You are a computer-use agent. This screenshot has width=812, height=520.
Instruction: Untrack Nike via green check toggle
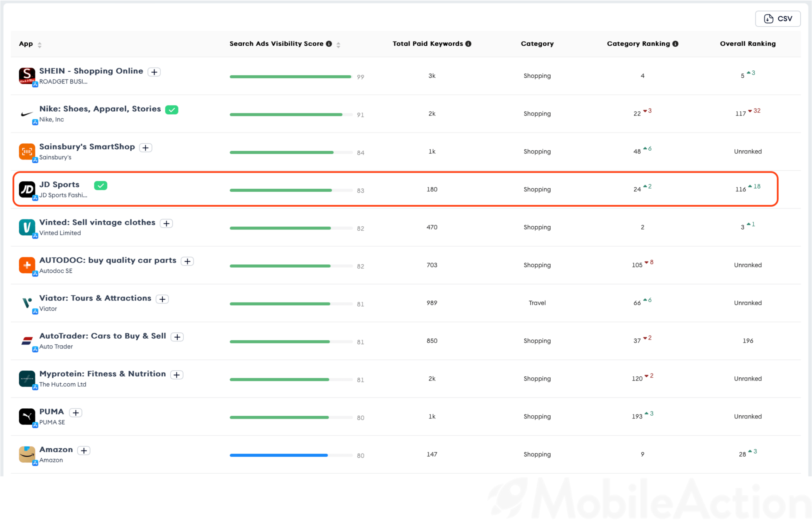coord(172,110)
